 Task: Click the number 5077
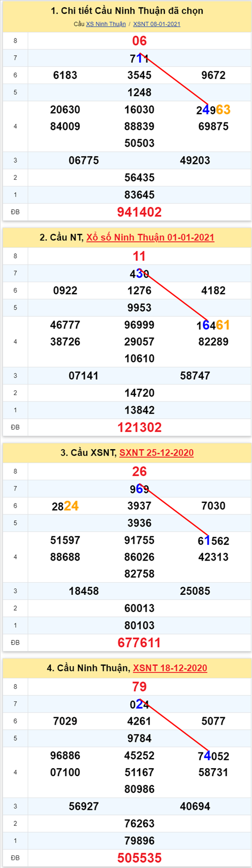214,721
